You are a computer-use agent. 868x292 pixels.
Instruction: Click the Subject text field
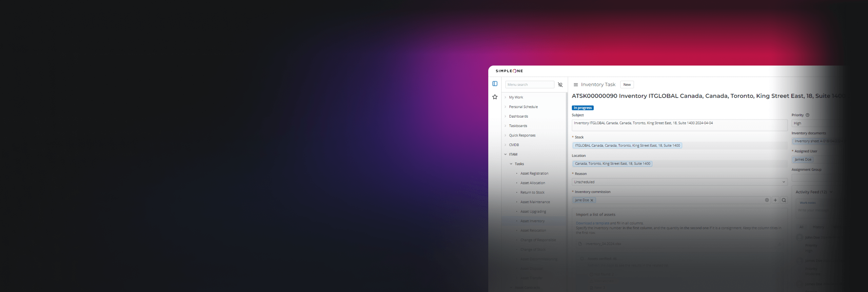679,125
